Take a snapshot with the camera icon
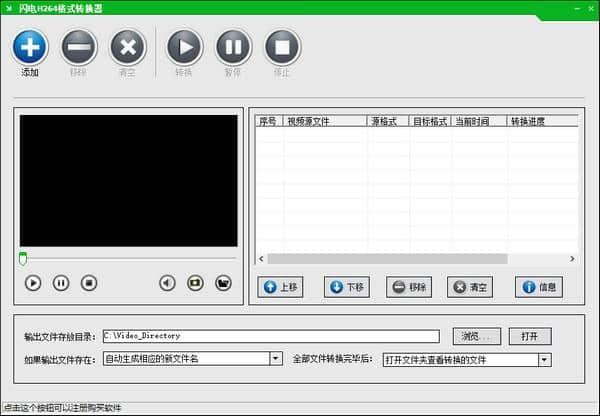The image size is (600, 416). 195,283
